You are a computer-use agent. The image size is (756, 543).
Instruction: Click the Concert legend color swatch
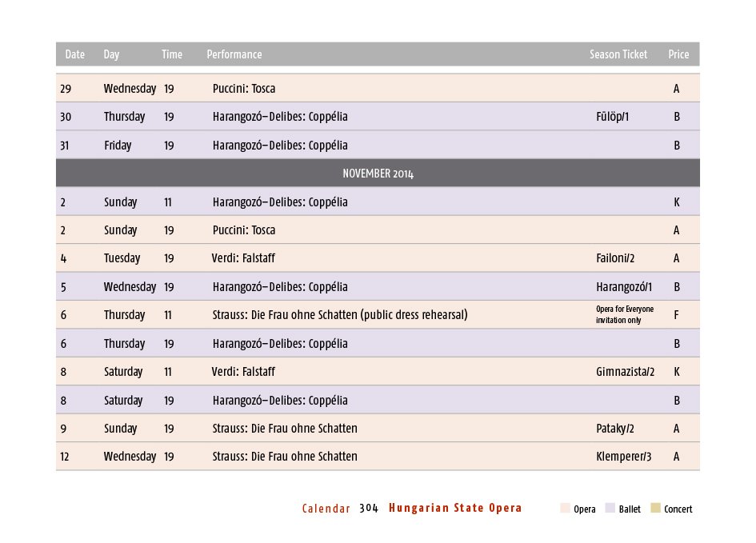656,509
